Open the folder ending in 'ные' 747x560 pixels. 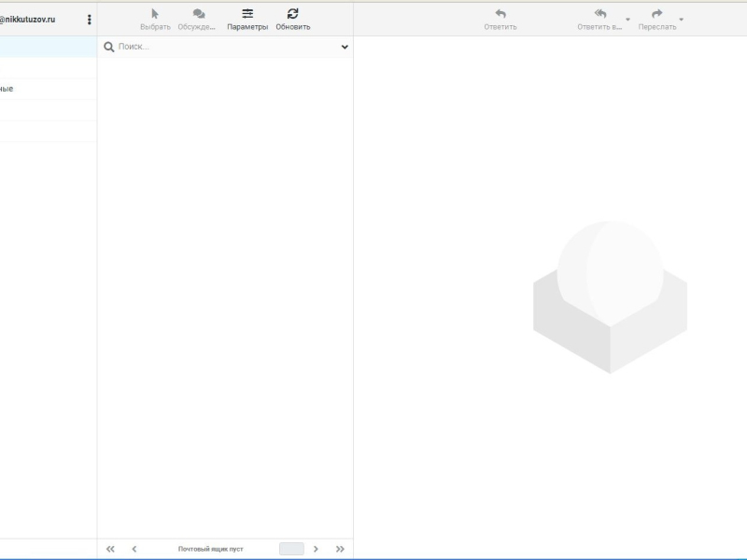click(49, 89)
